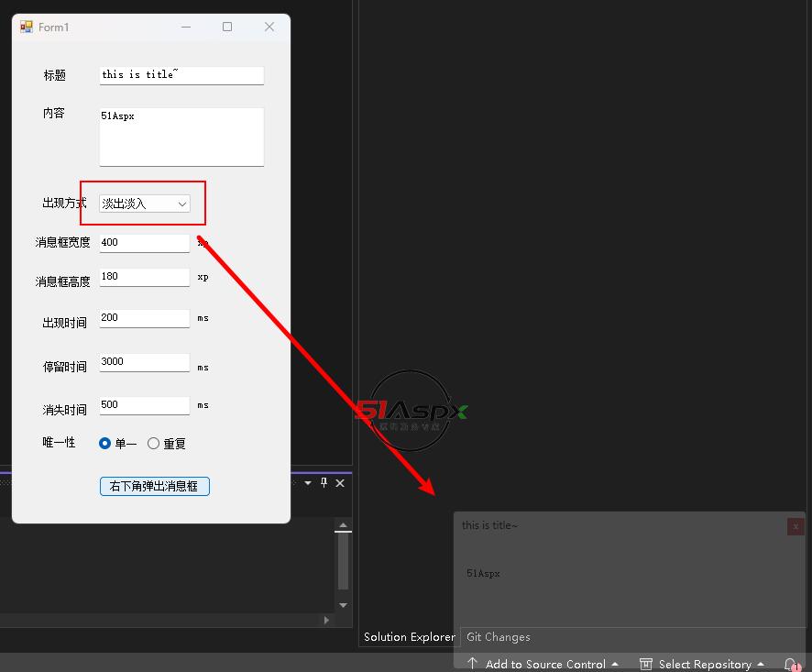Minimize the Form1 window

[186, 27]
